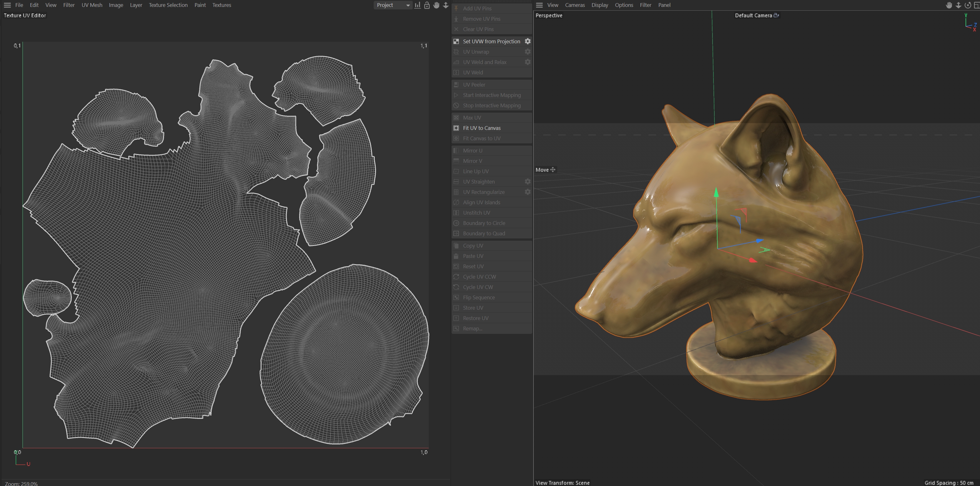Click the round base UV island
Image resolution: width=980 pixels, height=486 pixels.
click(x=344, y=354)
